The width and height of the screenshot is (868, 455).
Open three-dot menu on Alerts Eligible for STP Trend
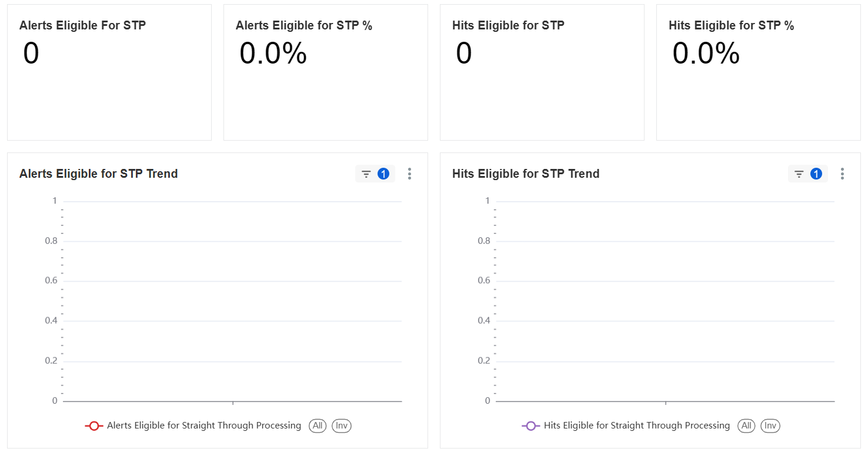tap(409, 174)
